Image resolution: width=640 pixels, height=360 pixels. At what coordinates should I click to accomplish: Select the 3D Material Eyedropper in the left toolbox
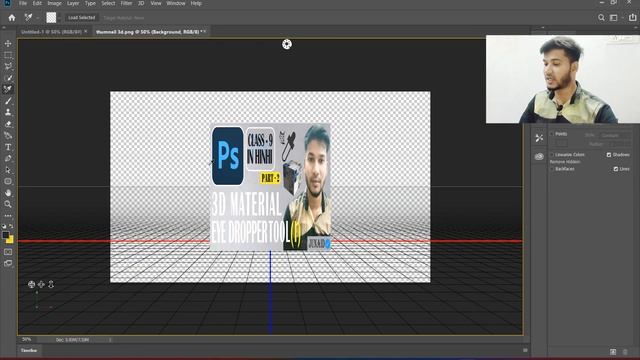(8, 89)
